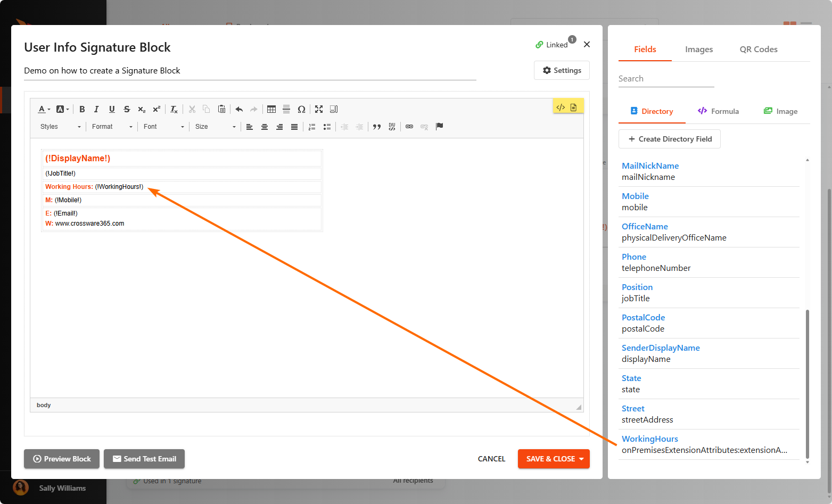Insert a table into the signature
This screenshot has width=832, height=504.
[271, 109]
